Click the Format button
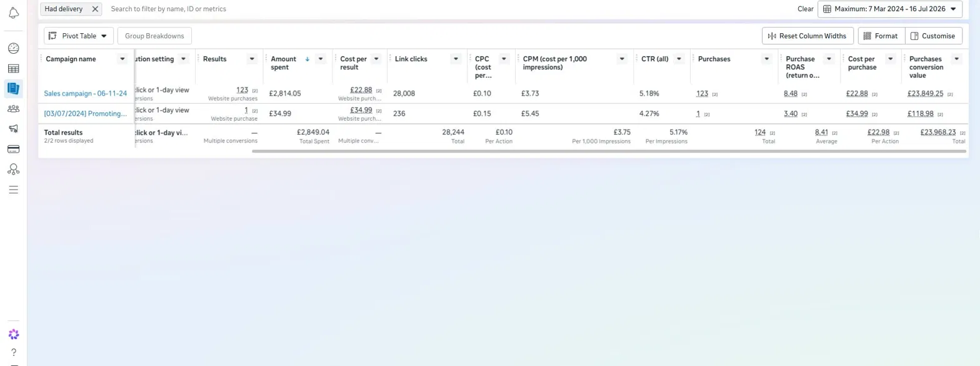980x366 pixels. 881,36
